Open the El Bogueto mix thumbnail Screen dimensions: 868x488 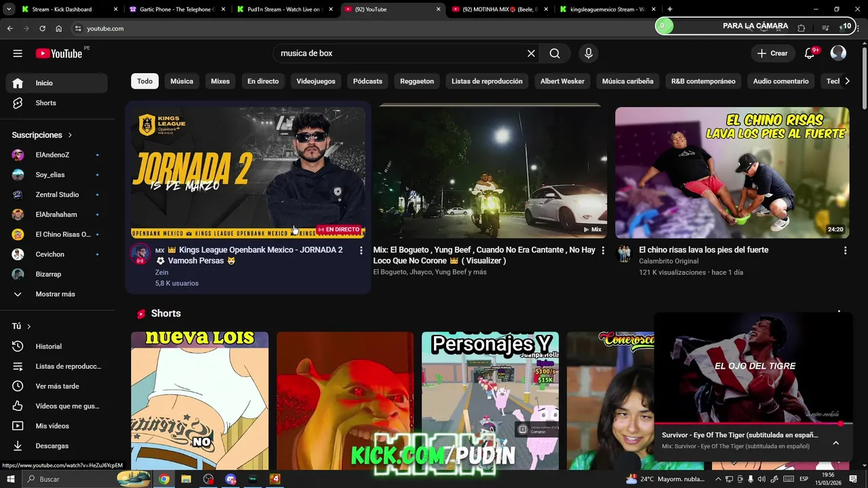pos(490,173)
